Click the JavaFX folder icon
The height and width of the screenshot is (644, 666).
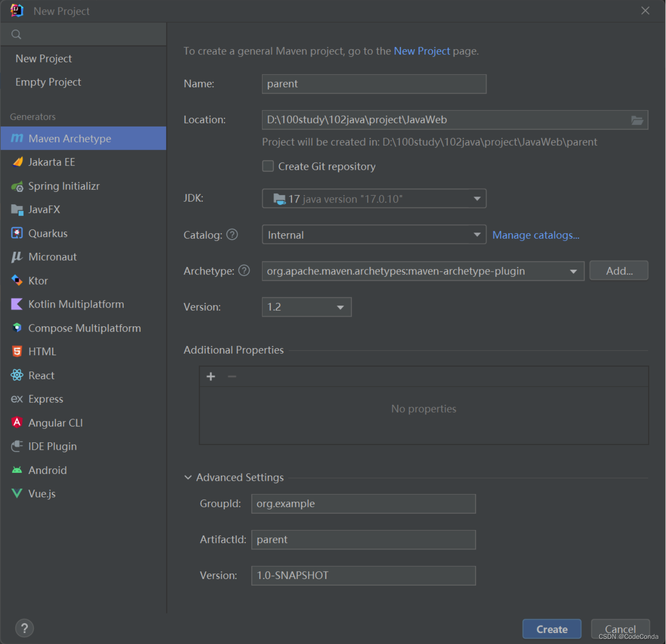(x=17, y=210)
